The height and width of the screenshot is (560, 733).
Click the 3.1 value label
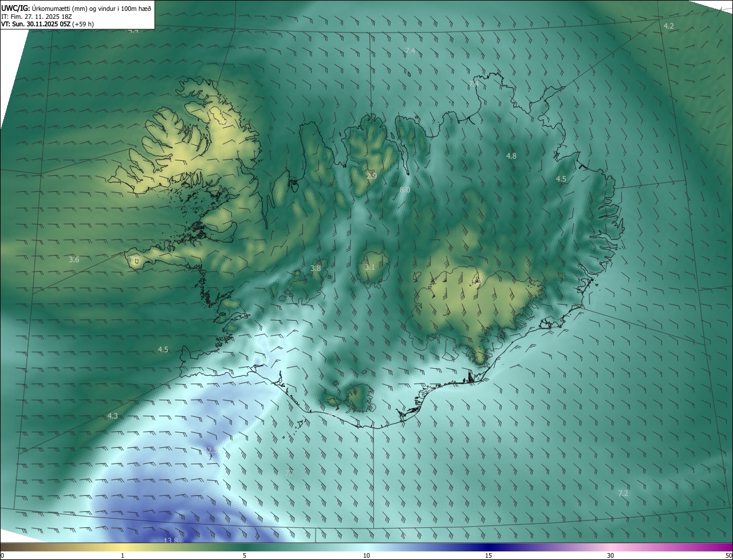click(370, 267)
